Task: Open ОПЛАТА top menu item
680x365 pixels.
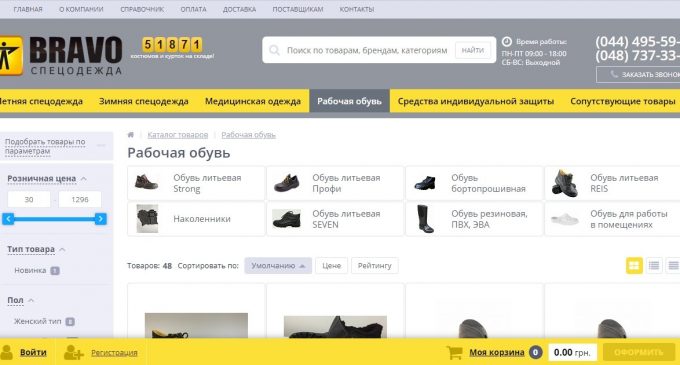Action: (193, 9)
